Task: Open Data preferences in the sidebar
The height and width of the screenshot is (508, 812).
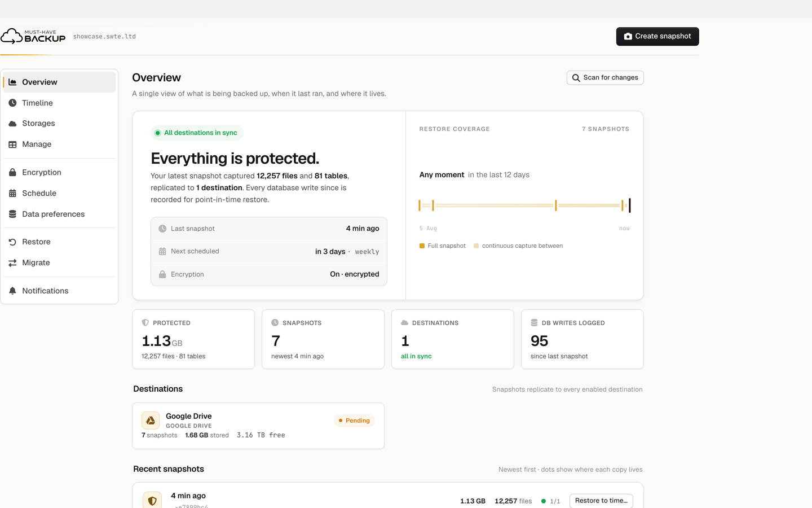Action: click(59, 214)
